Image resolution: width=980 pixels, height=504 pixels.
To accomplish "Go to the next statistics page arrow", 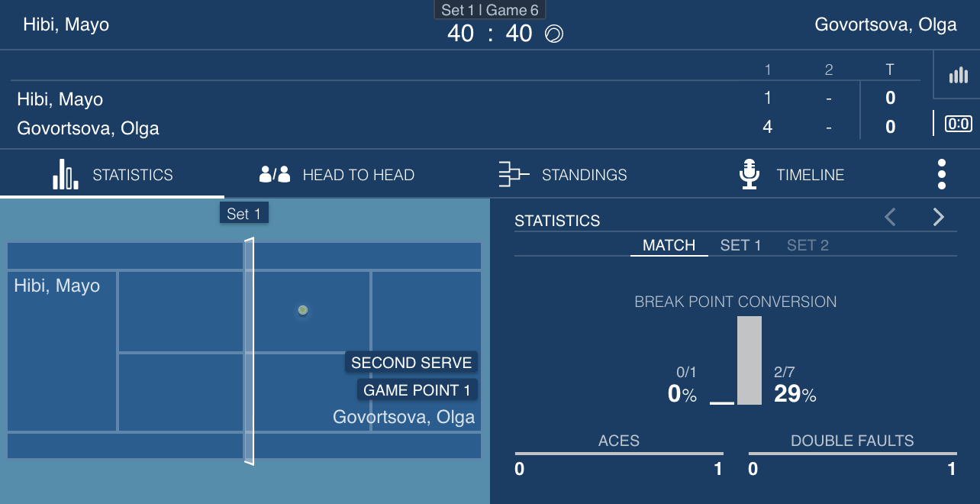I will point(938,218).
